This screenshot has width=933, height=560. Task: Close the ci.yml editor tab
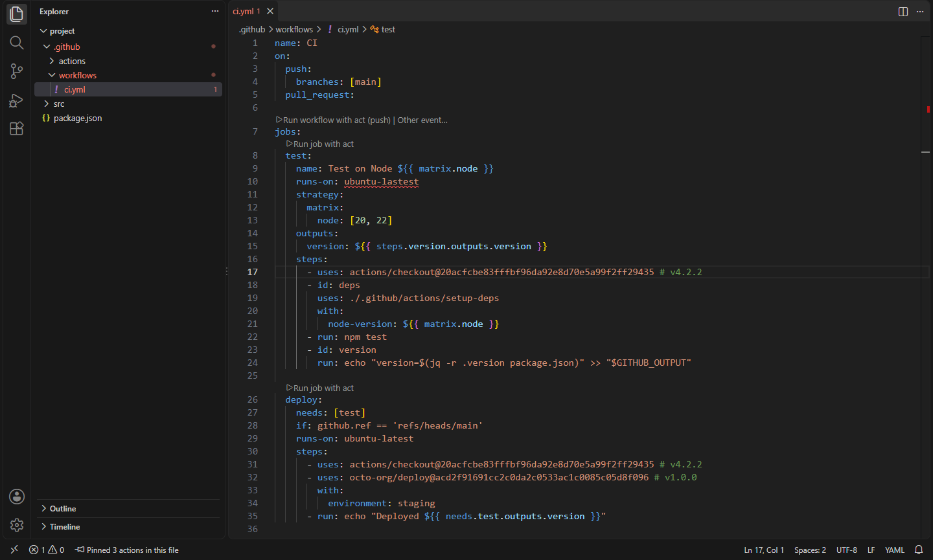pyautogui.click(x=270, y=11)
